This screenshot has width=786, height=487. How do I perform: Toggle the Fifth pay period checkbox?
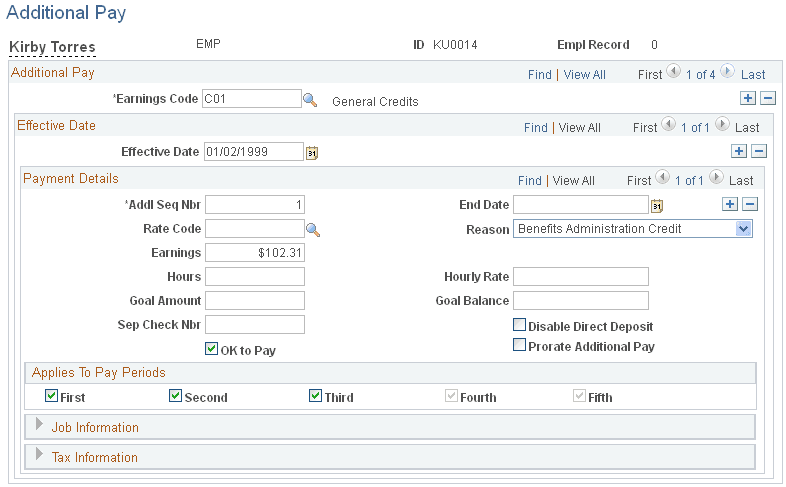(579, 395)
